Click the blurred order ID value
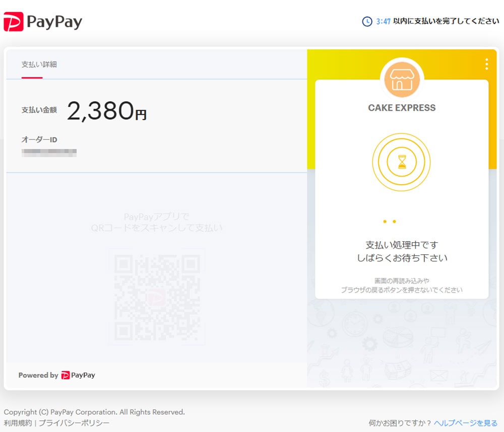Screen dimensions: 504x432 pos(49,152)
